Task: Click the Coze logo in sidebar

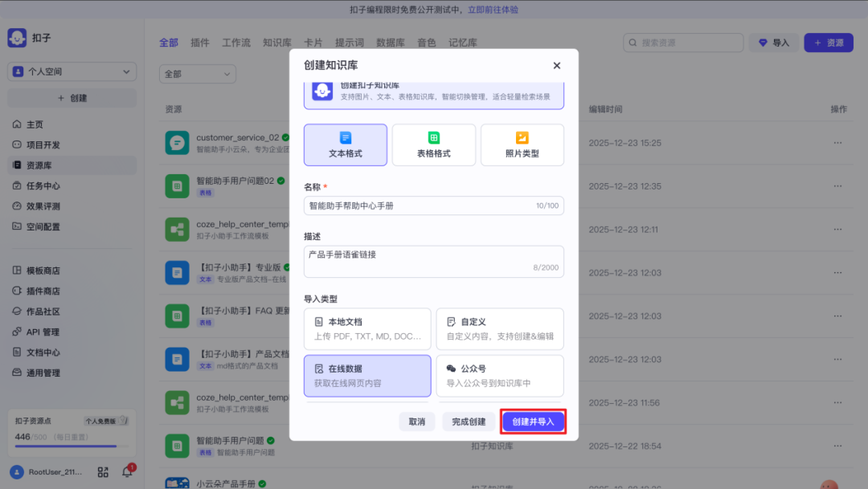Action: click(17, 39)
